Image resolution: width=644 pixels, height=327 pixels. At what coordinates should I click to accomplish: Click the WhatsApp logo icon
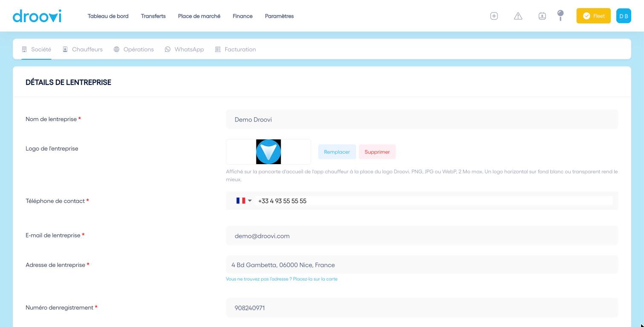tap(167, 49)
